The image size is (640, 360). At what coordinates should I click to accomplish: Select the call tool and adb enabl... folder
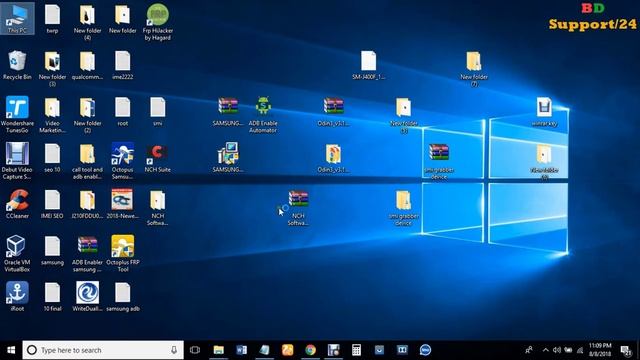(x=87, y=161)
